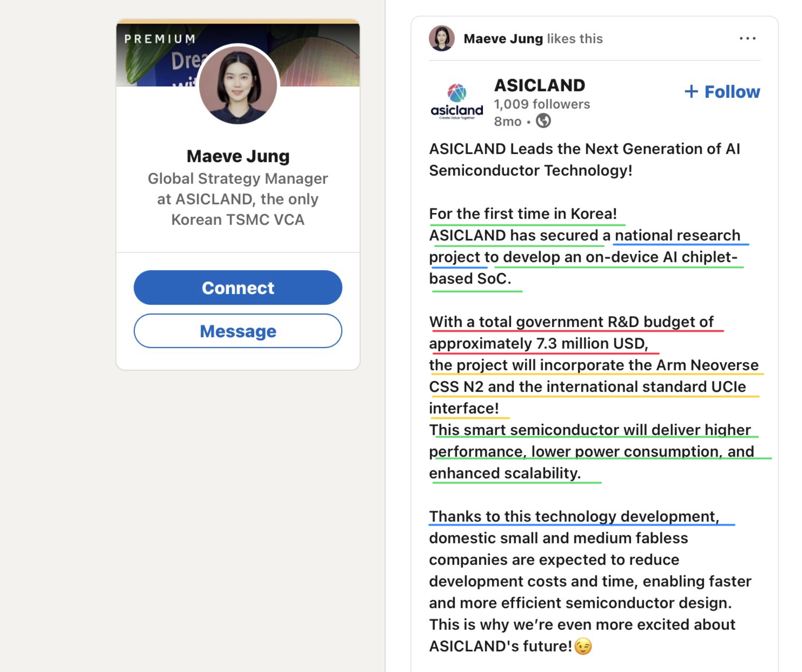Click the Connect button

[x=238, y=288]
